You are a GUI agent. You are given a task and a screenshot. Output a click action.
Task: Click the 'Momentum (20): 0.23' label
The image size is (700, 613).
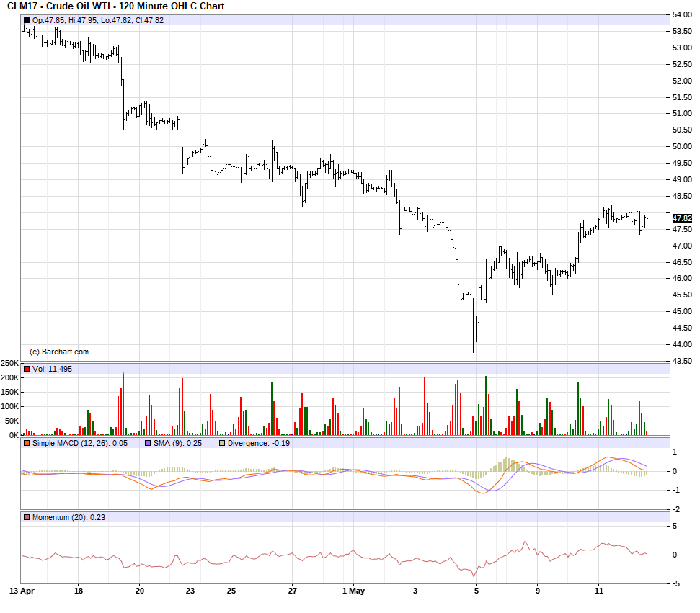pos(68,517)
